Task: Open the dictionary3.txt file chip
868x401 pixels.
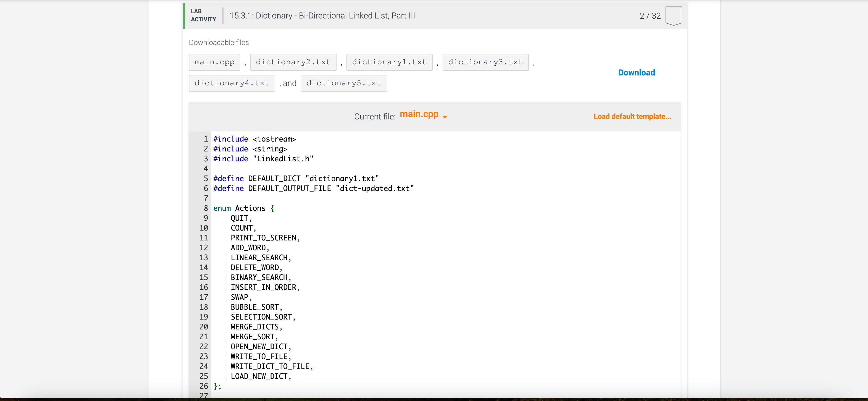Action: click(x=485, y=62)
